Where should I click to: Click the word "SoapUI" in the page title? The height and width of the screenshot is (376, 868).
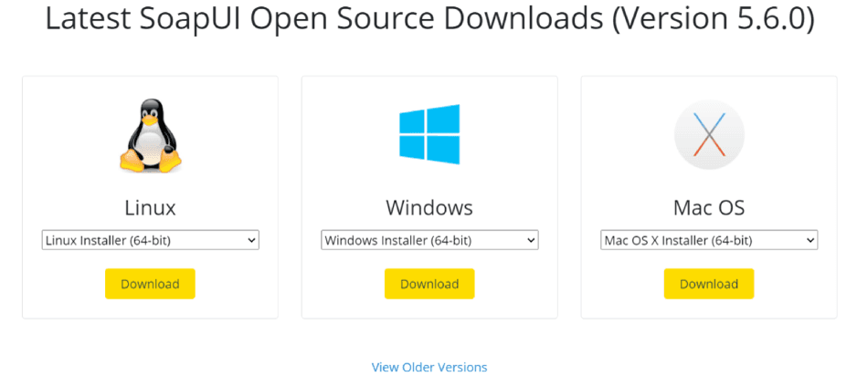click(200, 18)
